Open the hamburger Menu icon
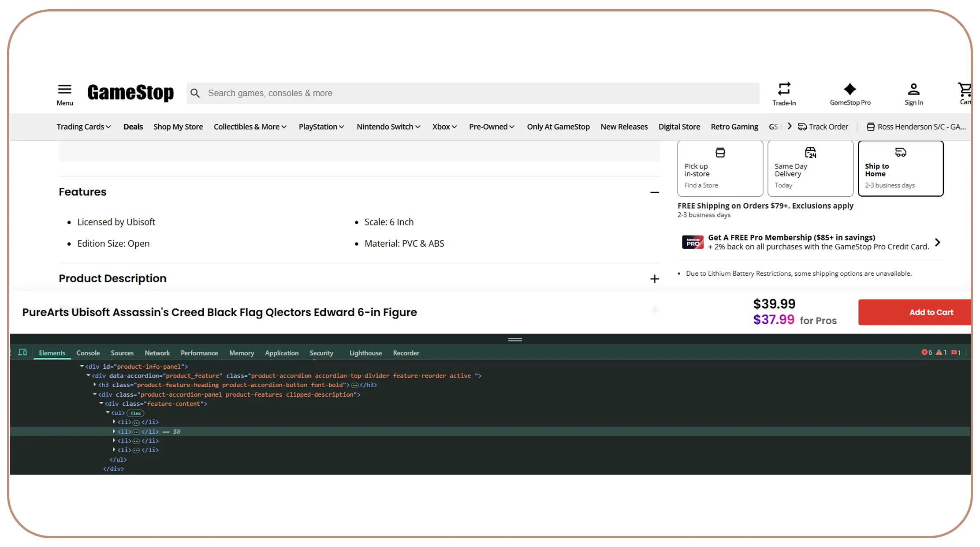The height and width of the screenshot is (547, 980). (x=65, y=89)
